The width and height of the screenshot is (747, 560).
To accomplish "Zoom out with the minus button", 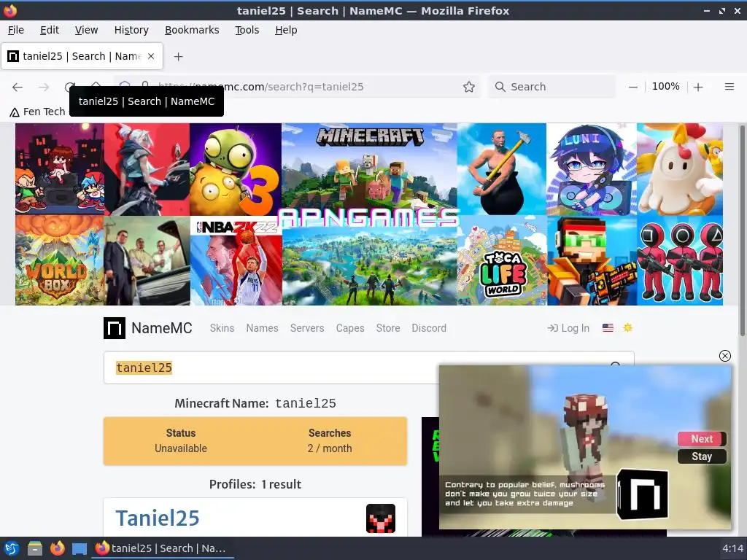I will (x=632, y=87).
